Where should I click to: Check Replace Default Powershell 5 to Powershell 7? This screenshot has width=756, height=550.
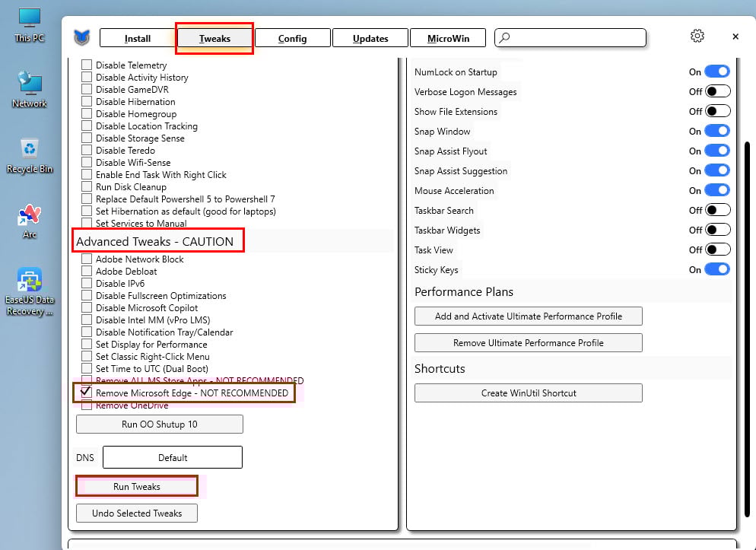click(x=87, y=199)
